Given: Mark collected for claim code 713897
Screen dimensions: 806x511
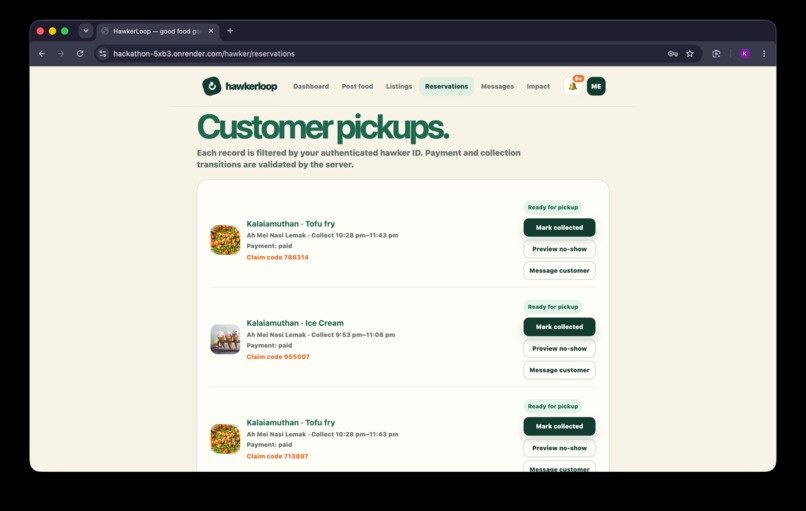Looking at the screenshot, I should pos(559,426).
